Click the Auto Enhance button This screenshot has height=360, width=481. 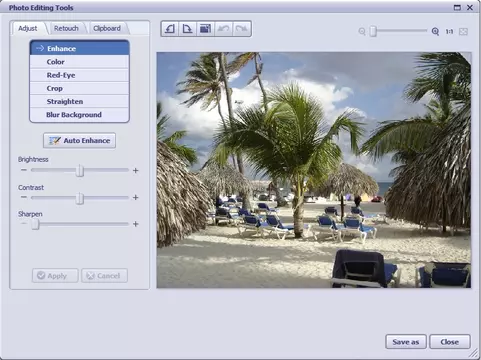(x=79, y=141)
